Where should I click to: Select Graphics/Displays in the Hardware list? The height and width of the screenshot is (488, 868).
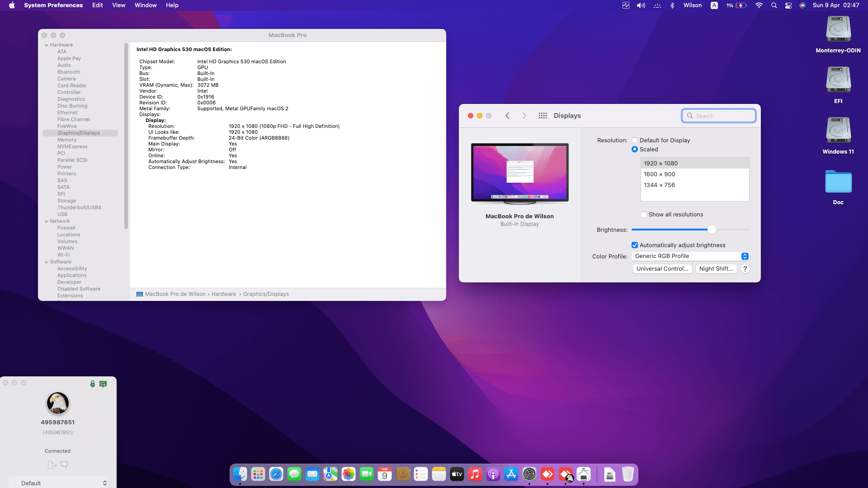78,132
